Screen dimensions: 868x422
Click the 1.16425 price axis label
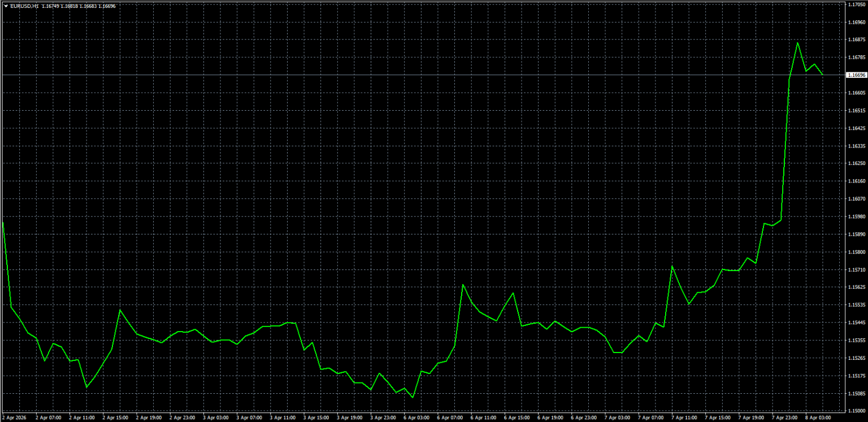pyautogui.click(x=857, y=128)
